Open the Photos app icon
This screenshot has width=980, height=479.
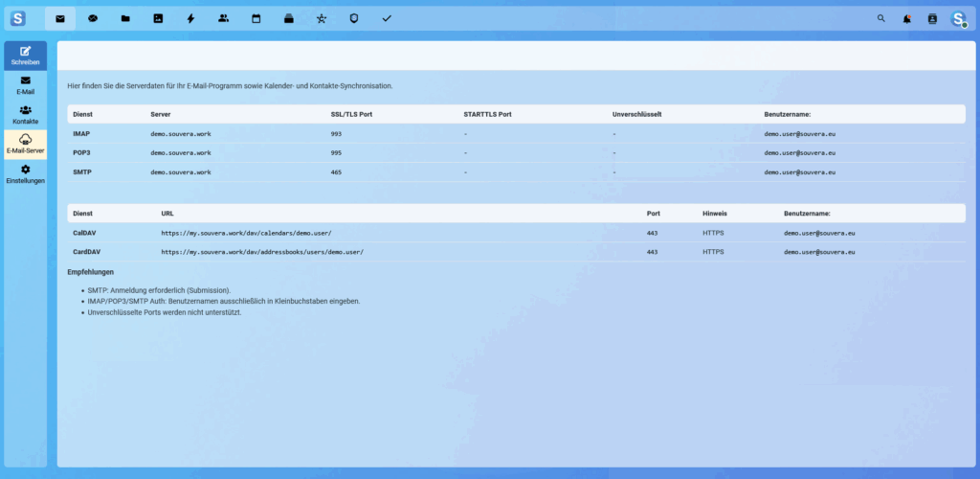(158, 18)
